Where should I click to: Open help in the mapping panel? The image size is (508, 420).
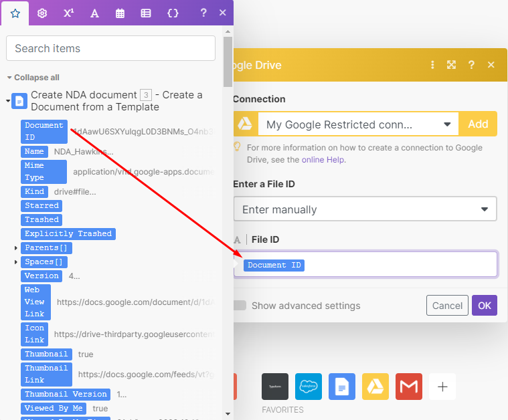point(203,13)
